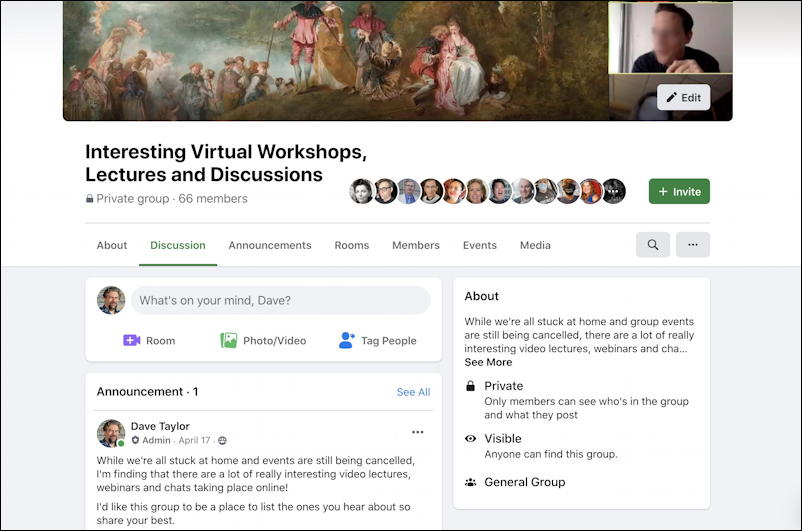Image resolution: width=802 pixels, height=531 pixels.
Task: Open the group more options ellipsis button
Action: (x=693, y=245)
